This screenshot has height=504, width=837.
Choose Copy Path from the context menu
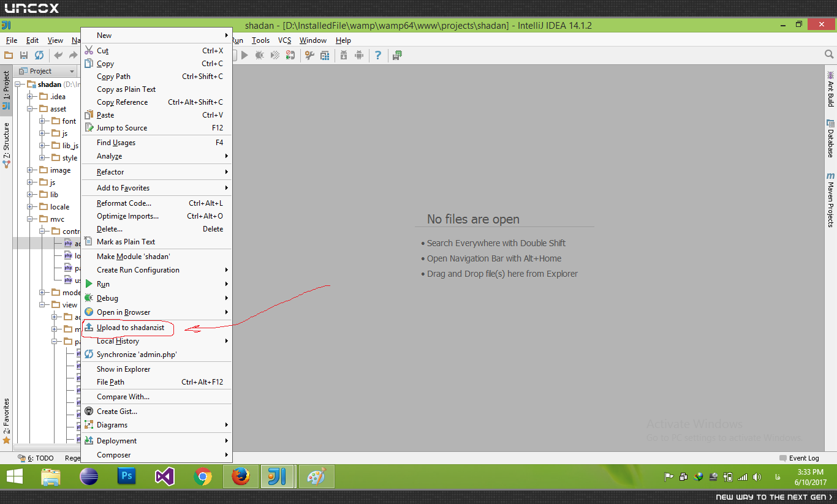pyautogui.click(x=157, y=77)
